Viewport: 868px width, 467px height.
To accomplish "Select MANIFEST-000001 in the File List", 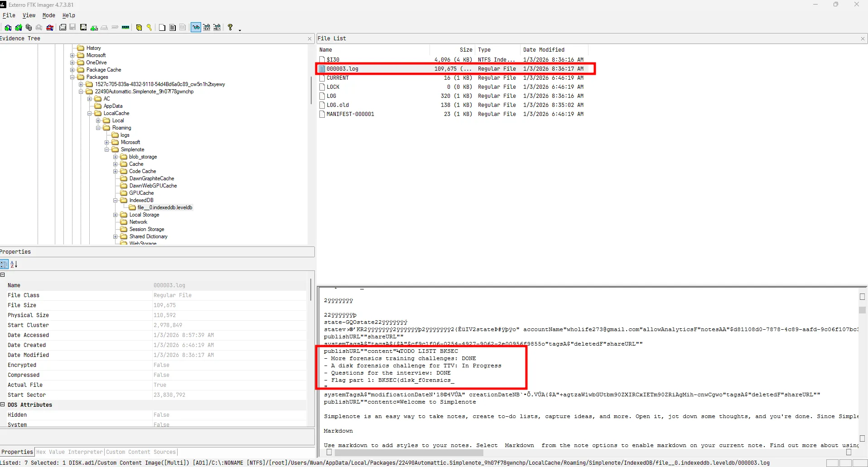I will coord(350,114).
